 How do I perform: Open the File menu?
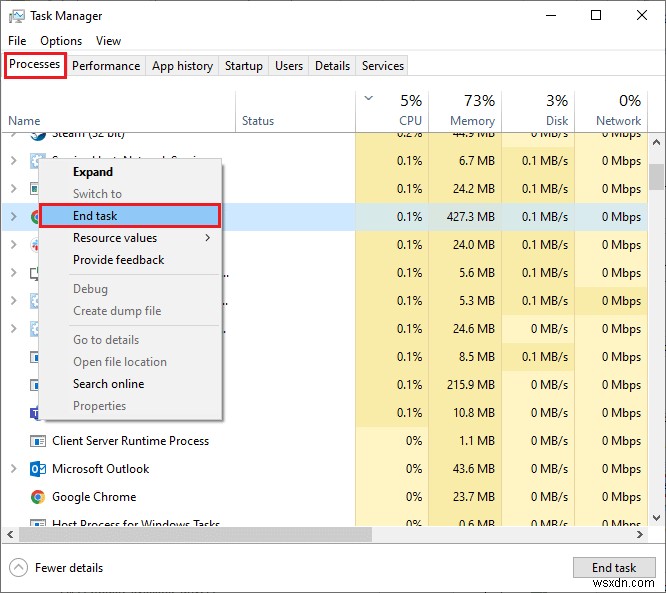point(17,41)
